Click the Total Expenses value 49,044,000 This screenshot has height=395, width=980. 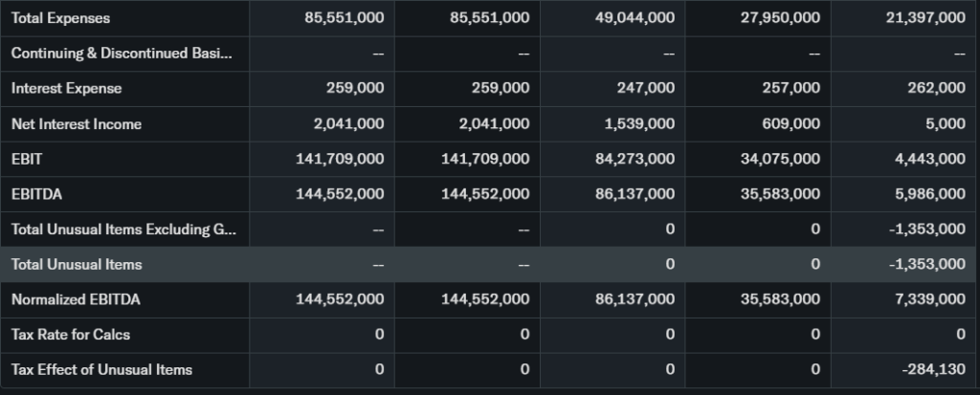(x=635, y=18)
